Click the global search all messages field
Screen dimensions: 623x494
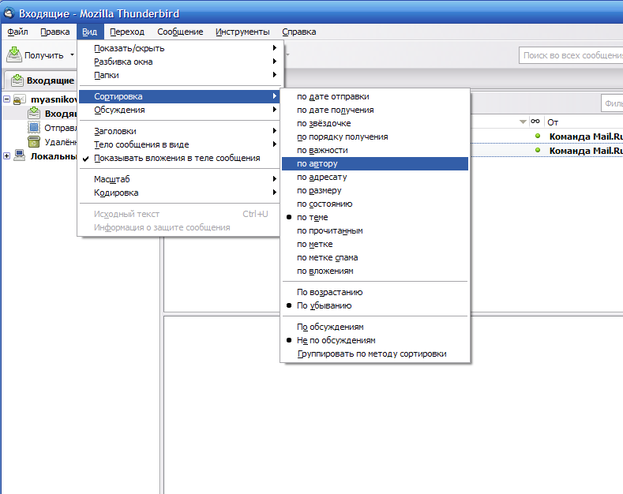pyautogui.click(x=571, y=55)
